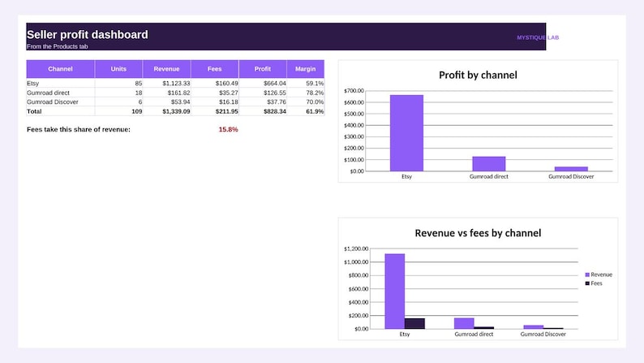The image size is (644, 363).
Task: Select the Profit column header
Action: click(263, 69)
